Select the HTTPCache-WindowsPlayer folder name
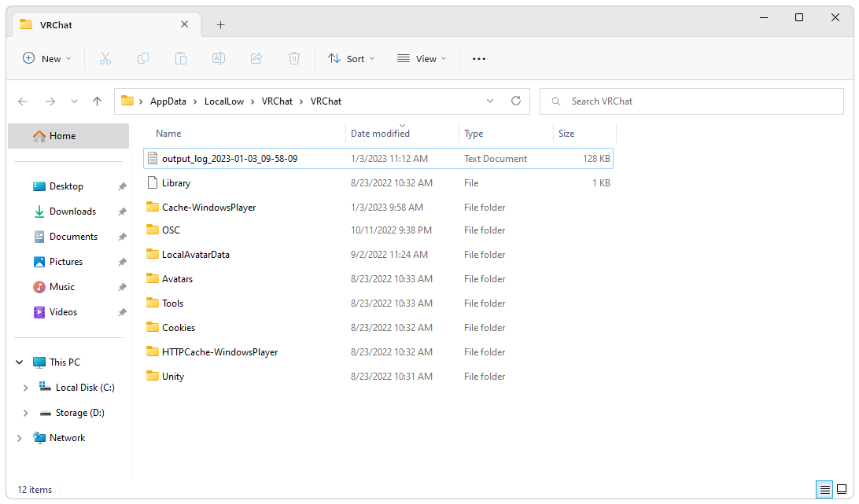Viewport: 859px width, 504px height. [x=219, y=352]
